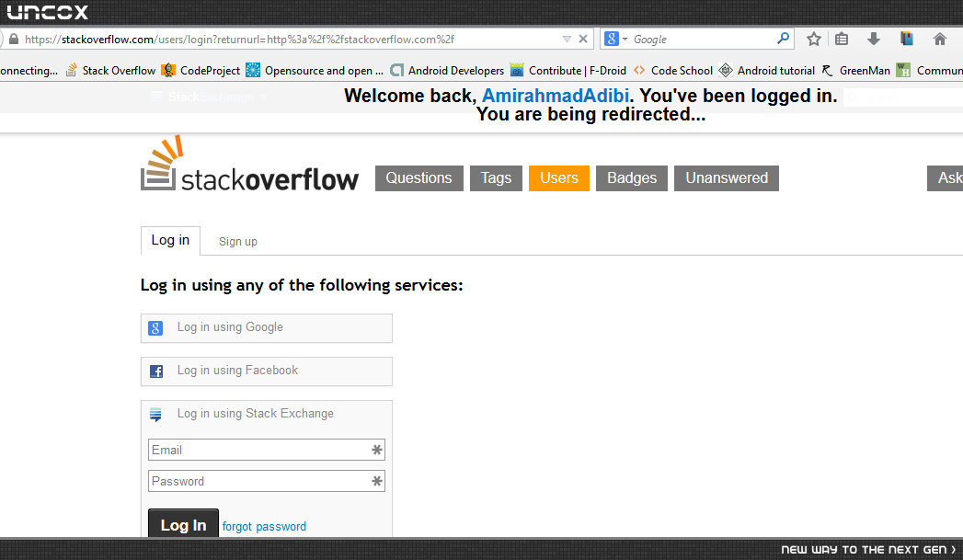Click the Code School bookmark favicon

coord(639,70)
